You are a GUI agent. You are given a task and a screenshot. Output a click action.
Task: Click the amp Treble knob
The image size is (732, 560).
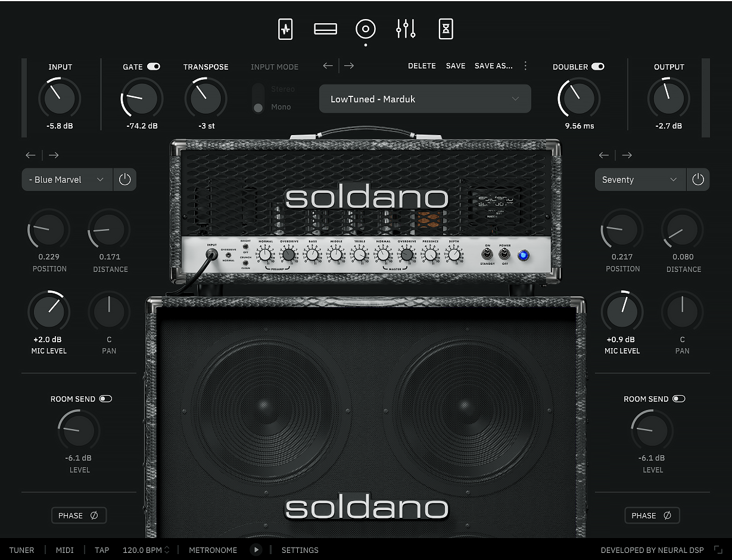(359, 255)
